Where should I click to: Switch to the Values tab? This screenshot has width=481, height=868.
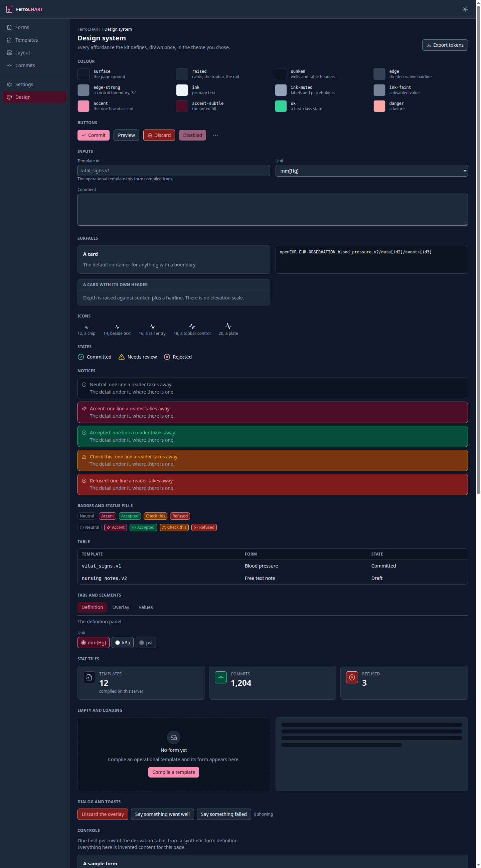point(146,607)
